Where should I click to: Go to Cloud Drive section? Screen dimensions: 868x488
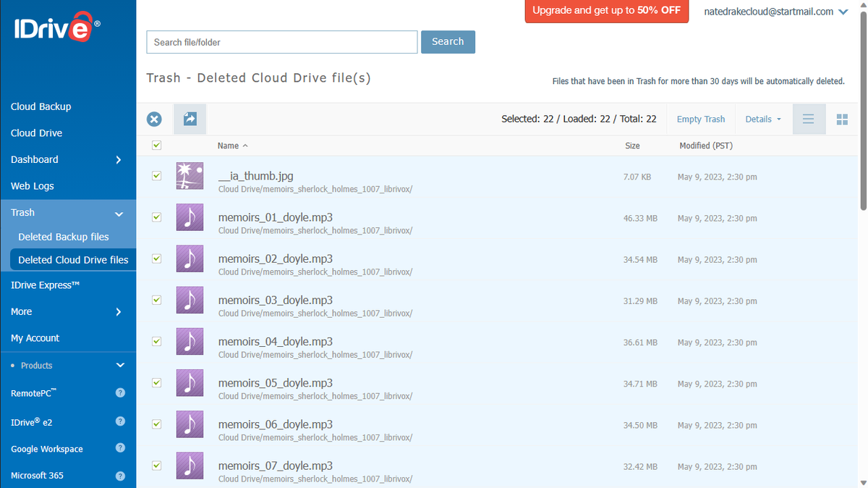pyautogui.click(x=36, y=132)
